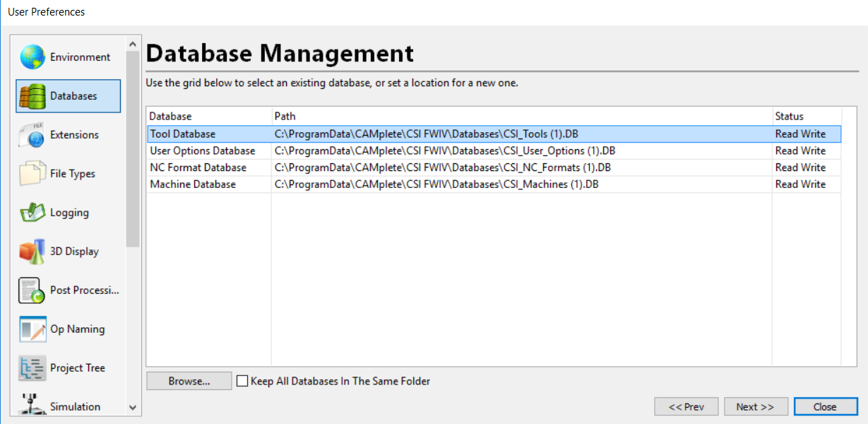
Task: Select the Machine Database row
Action: click(193, 184)
